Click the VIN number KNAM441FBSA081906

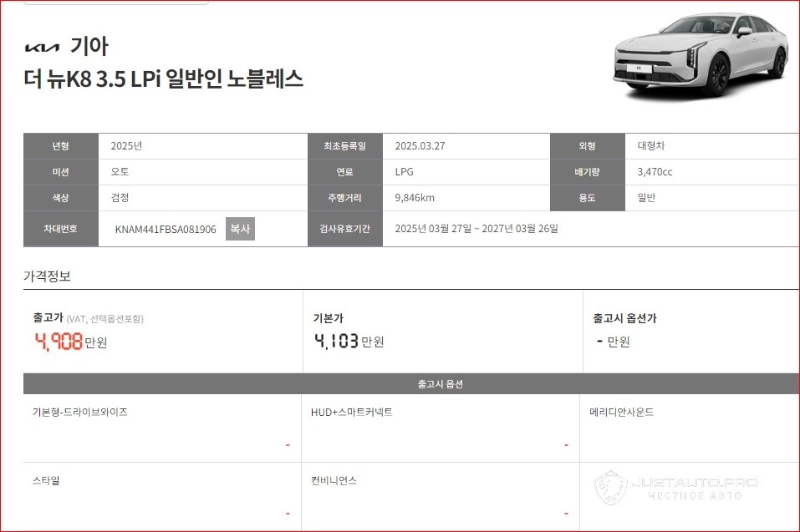pyautogui.click(x=166, y=229)
